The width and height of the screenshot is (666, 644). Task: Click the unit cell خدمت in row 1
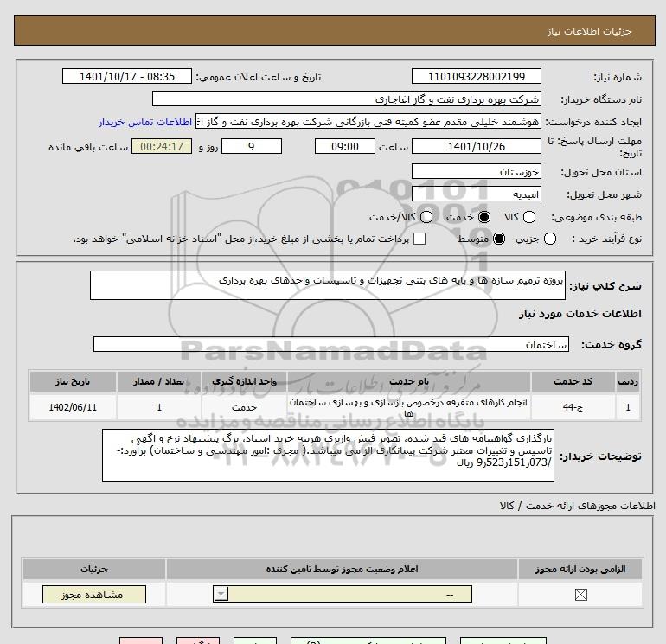(x=244, y=407)
